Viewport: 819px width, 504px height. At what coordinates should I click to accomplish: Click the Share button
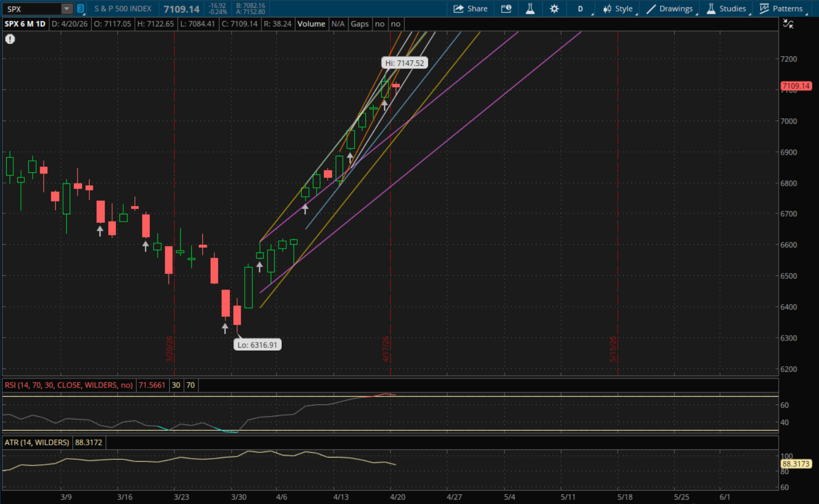coord(470,9)
